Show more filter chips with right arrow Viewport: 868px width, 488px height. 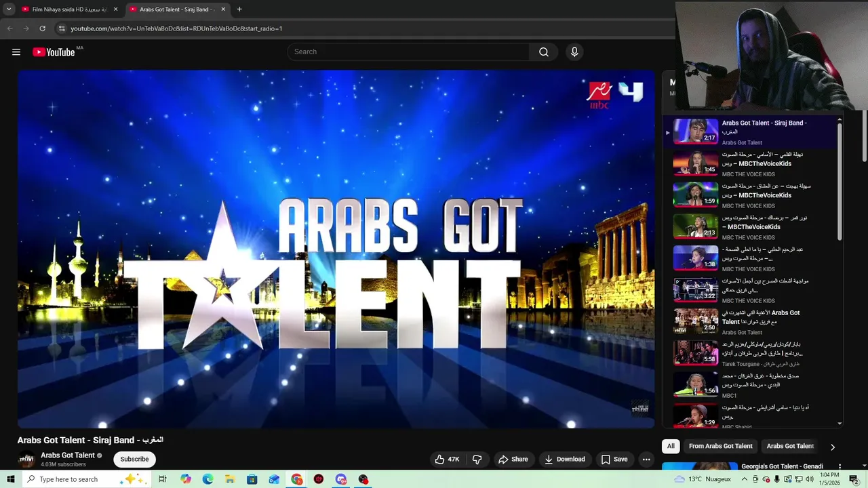point(832,447)
